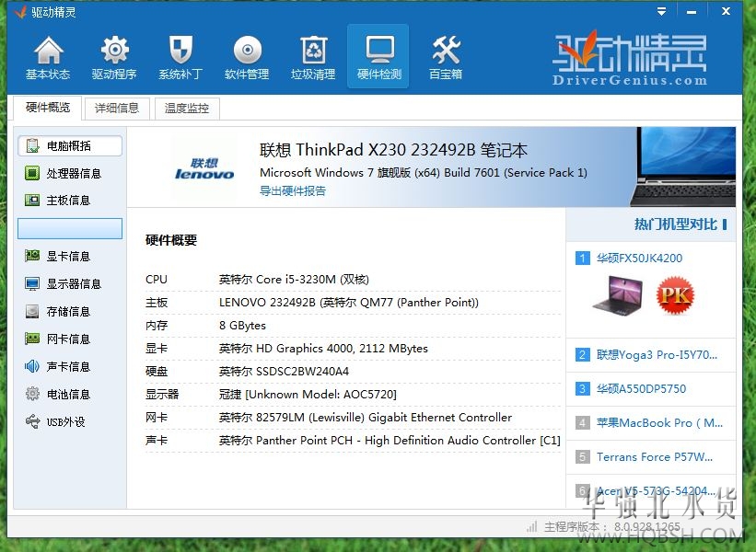Click 硬盘 row SSDSC2BW240A4
Viewport: 756px width, 552px height.
[353, 372]
